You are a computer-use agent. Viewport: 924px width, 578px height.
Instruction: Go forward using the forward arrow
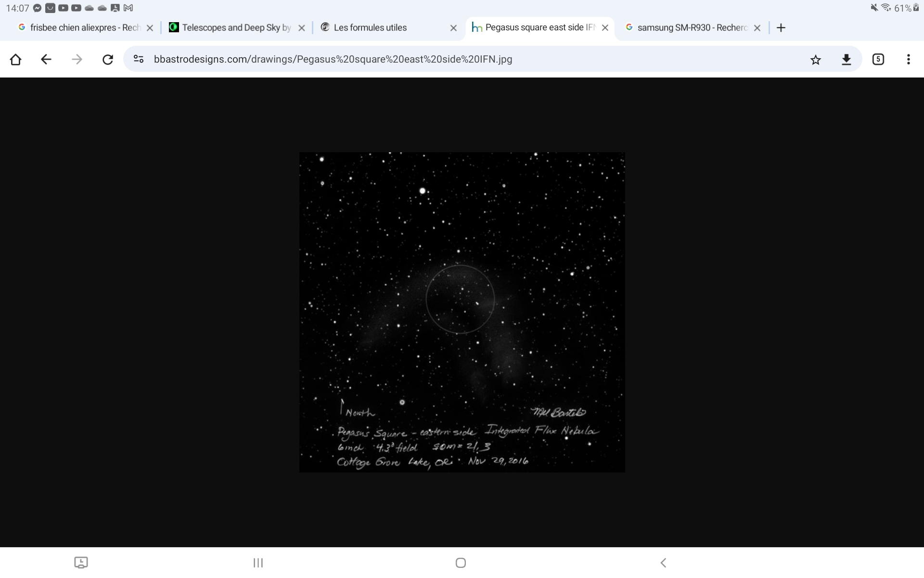tap(77, 59)
